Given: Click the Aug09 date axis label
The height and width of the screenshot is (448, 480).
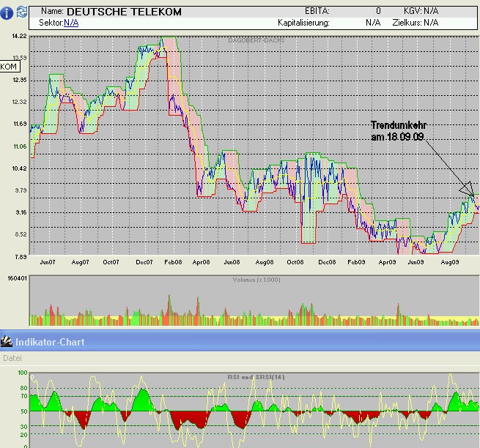Looking at the screenshot, I should click(450, 262).
